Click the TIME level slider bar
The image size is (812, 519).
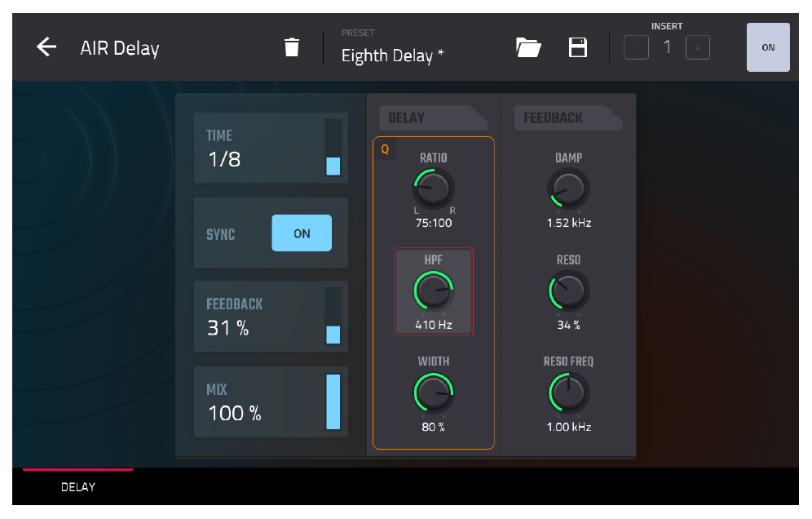pos(333,148)
